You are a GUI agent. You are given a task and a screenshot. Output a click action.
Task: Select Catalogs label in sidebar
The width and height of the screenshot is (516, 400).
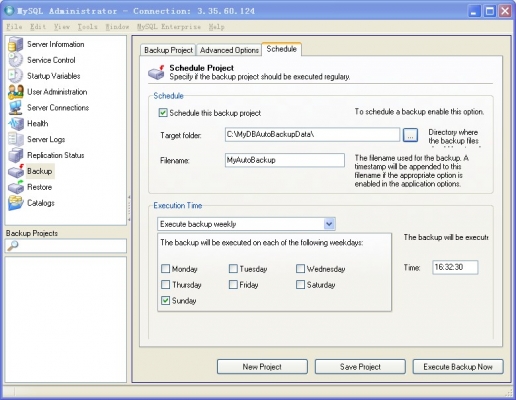(41, 203)
